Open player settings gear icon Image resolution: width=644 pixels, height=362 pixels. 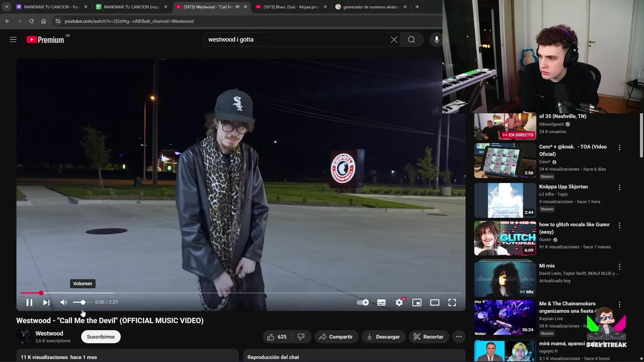coord(399,302)
